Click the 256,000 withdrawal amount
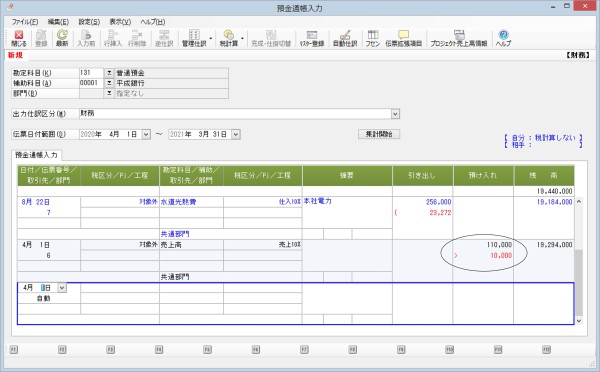This screenshot has width=600, height=372. click(x=438, y=202)
